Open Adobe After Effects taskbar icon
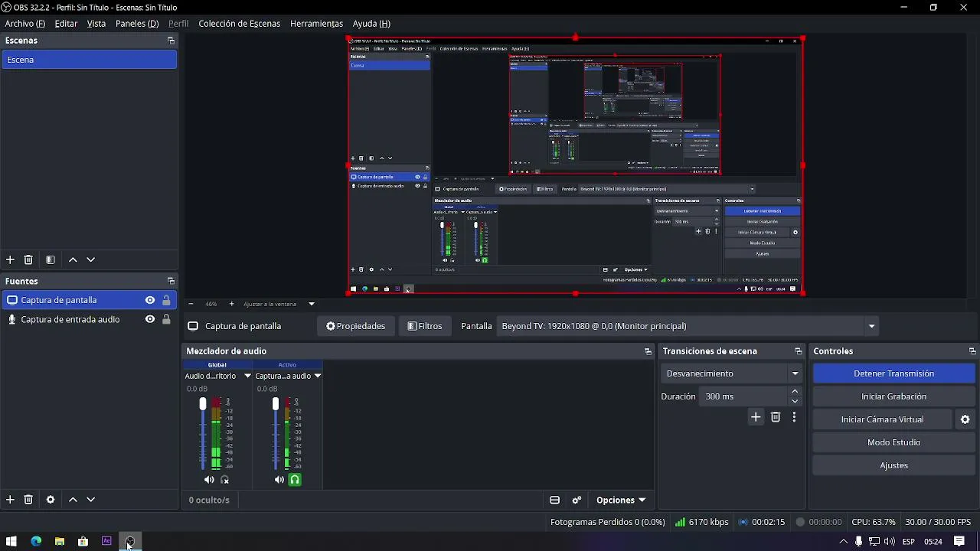980x551 pixels. 106,542
